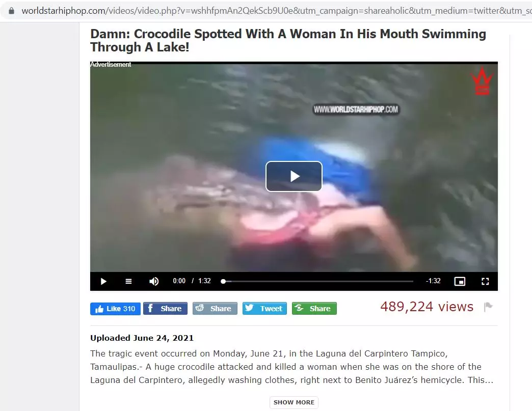Image resolution: width=532 pixels, height=411 pixels.
Task: Tweet this video via Twitter button
Action: 264,309
